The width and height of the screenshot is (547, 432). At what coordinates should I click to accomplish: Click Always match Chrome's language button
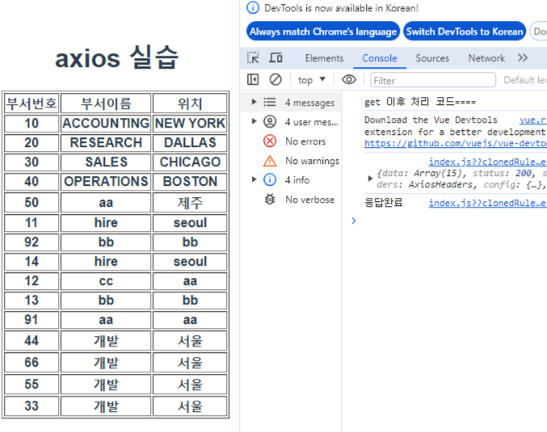pos(323,31)
